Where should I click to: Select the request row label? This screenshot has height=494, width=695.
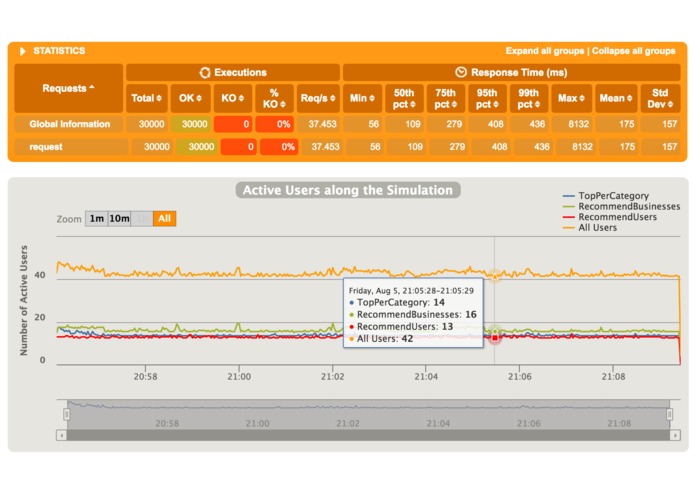46,147
